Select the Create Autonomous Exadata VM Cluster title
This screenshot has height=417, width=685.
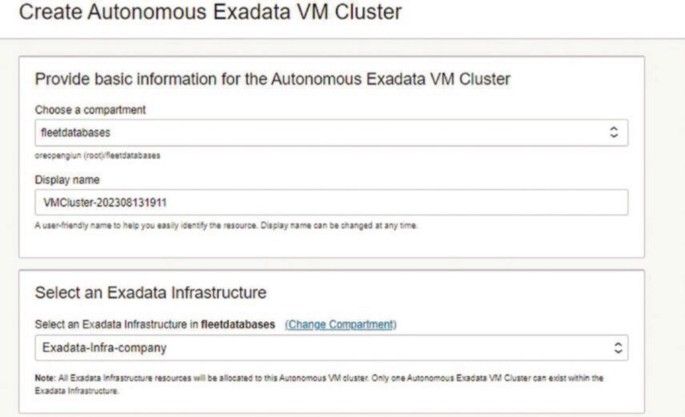210,12
